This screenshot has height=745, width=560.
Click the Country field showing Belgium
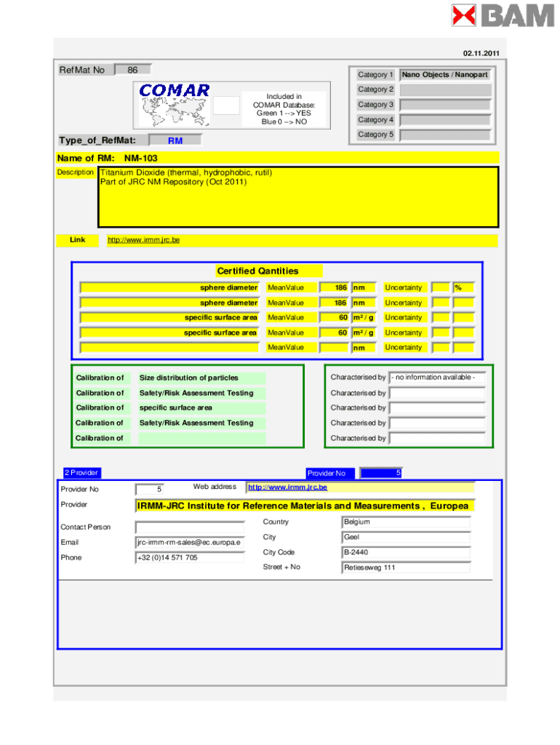[406, 522]
